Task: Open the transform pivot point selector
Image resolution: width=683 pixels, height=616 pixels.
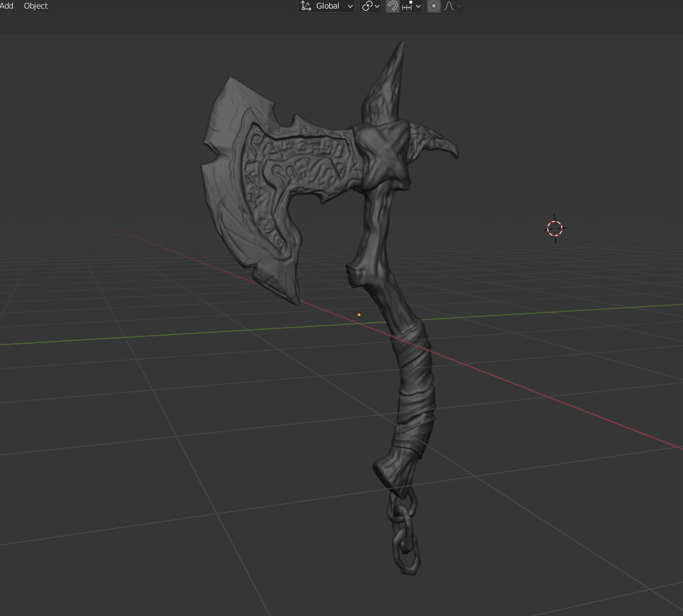Action: [x=370, y=6]
